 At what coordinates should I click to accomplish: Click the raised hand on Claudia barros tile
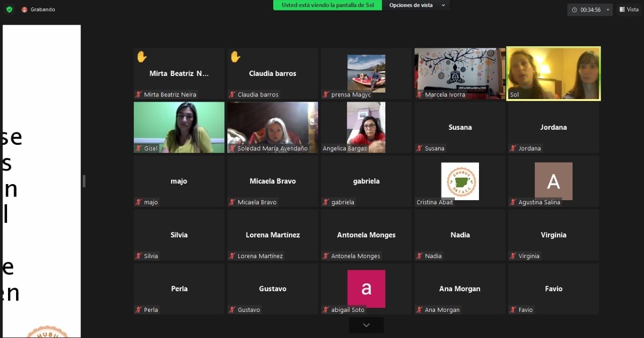tap(235, 57)
